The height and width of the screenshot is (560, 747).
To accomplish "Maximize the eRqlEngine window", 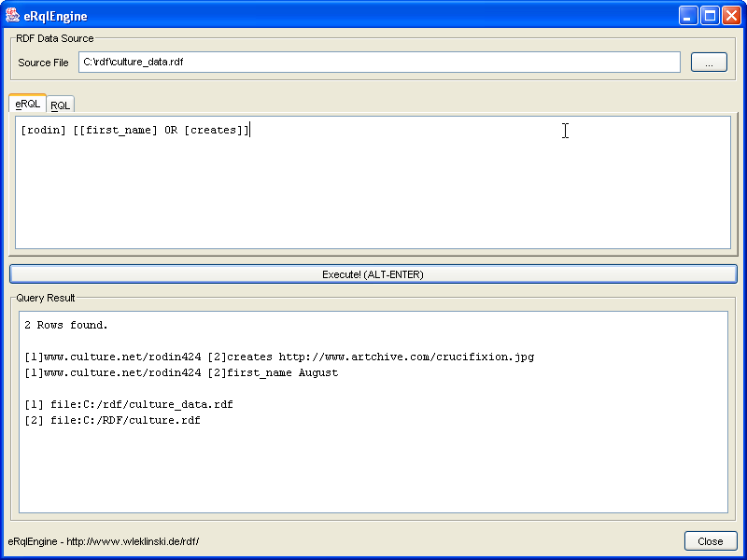I will click(x=710, y=15).
